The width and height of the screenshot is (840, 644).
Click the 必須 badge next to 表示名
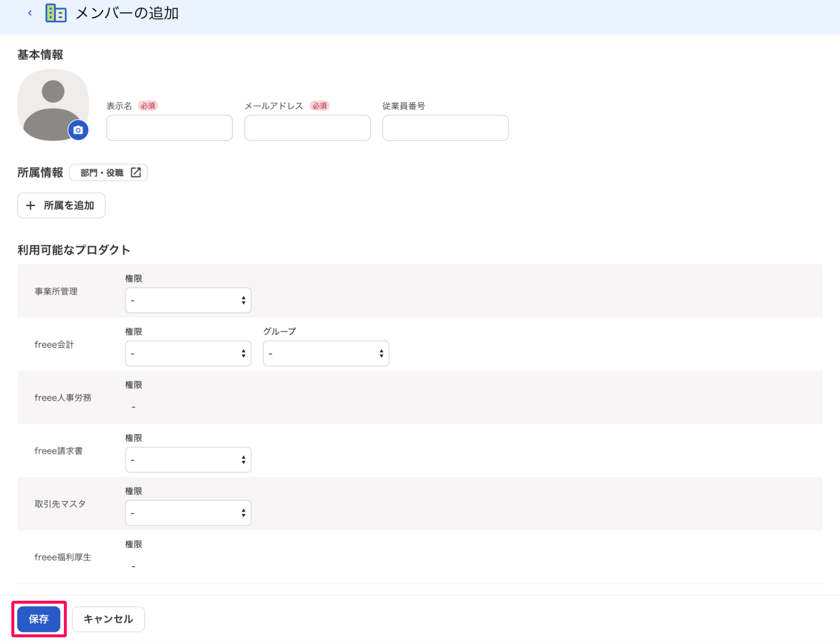[148, 106]
